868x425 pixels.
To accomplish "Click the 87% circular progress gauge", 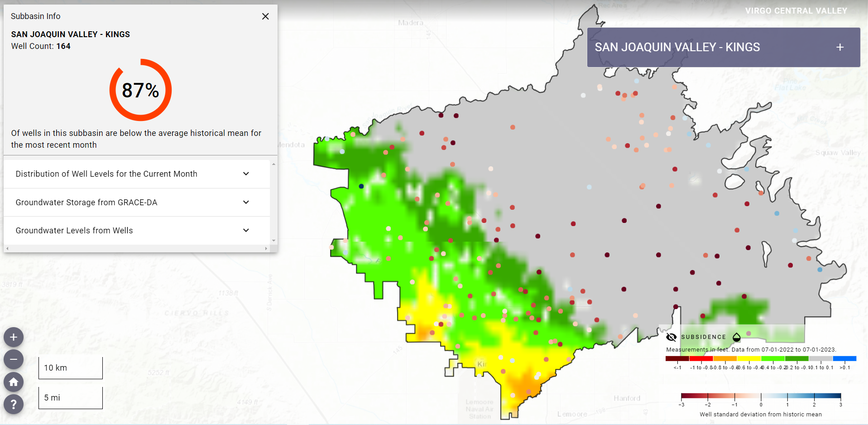I will tap(140, 90).
